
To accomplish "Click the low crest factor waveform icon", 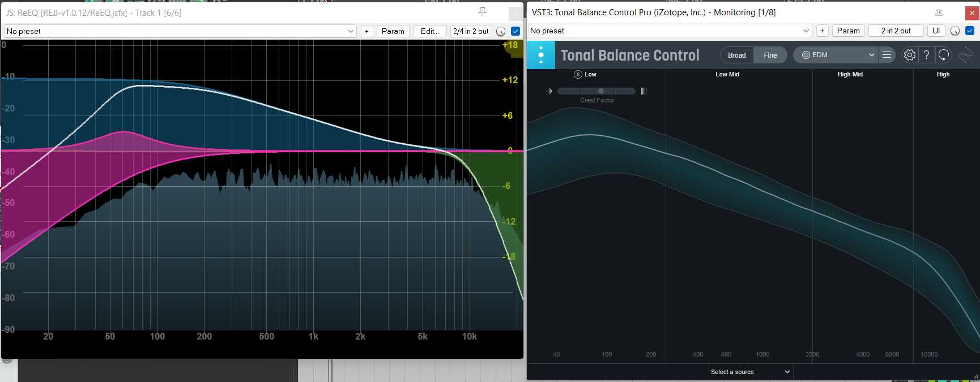I will point(549,91).
